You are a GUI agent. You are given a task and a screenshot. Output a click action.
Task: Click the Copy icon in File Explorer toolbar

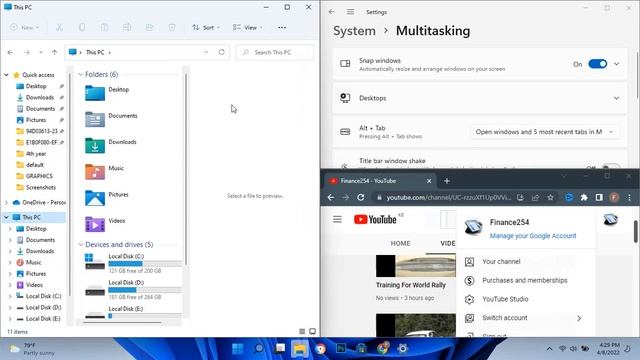point(82,27)
